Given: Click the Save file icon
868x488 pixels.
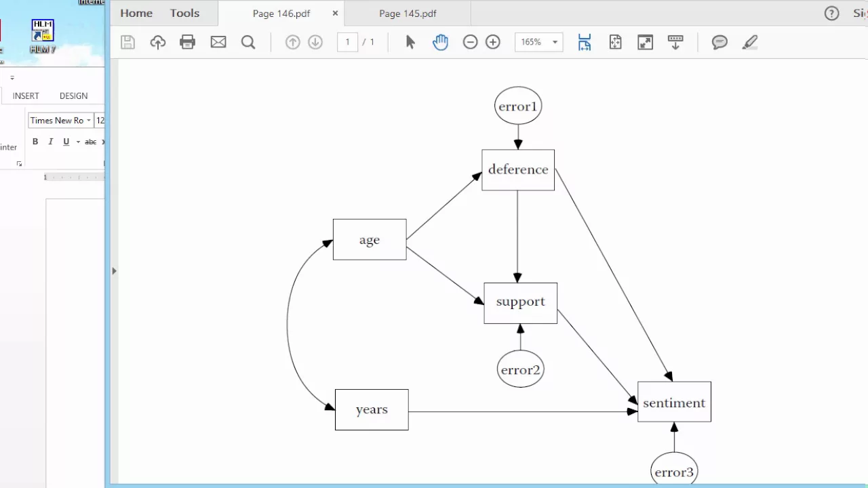Looking at the screenshot, I should [127, 42].
